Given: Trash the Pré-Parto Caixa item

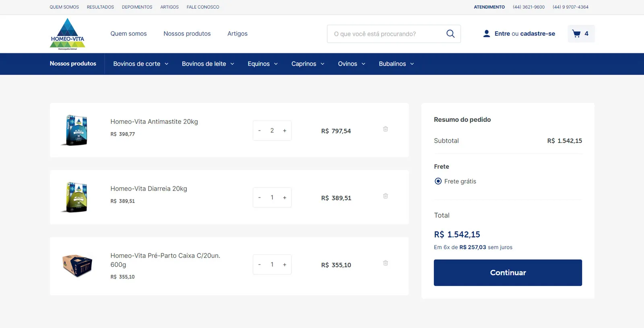Looking at the screenshot, I should [x=385, y=263].
